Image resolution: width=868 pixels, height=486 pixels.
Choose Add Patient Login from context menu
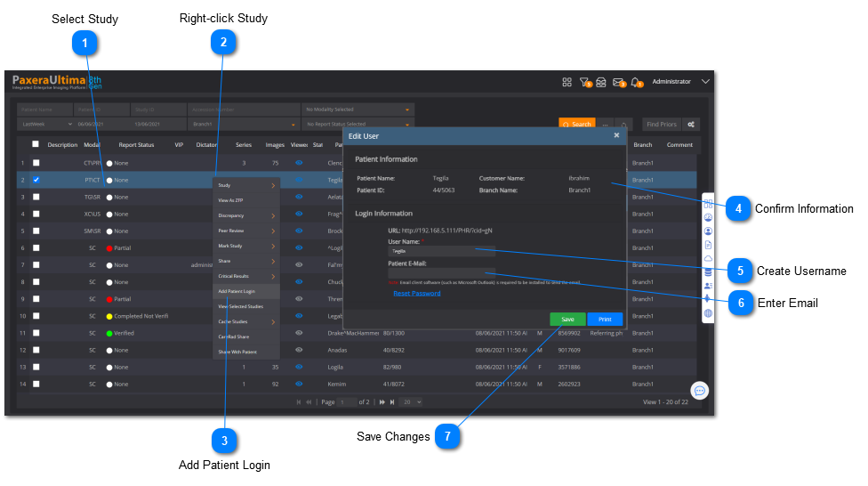tap(237, 291)
